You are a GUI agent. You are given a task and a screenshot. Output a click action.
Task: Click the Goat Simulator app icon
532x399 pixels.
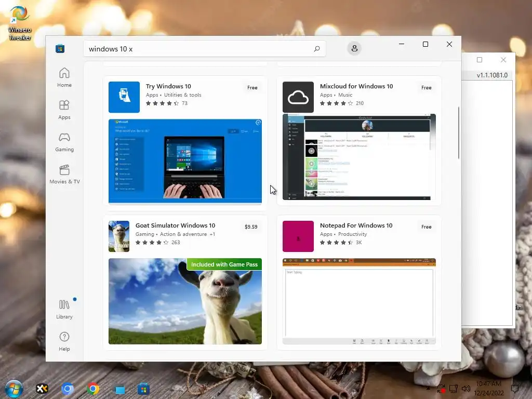(119, 236)
